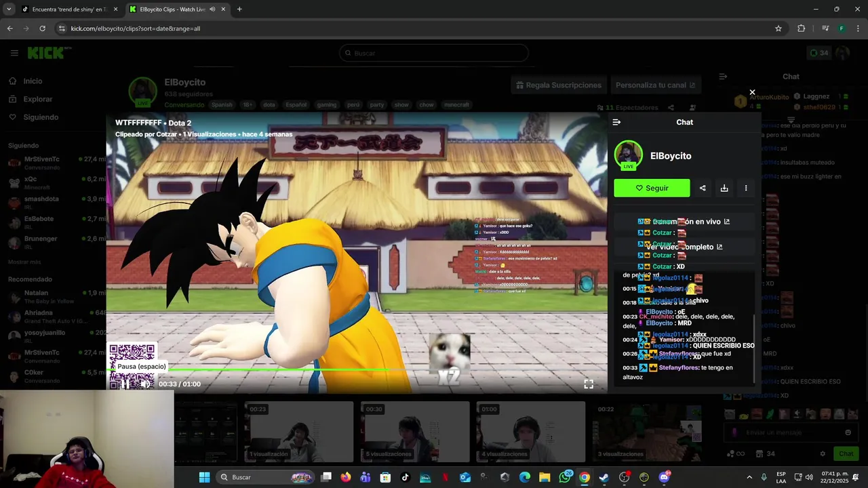
Task: Open TikTok from the taskbar
Action: [x=406, y=477]
